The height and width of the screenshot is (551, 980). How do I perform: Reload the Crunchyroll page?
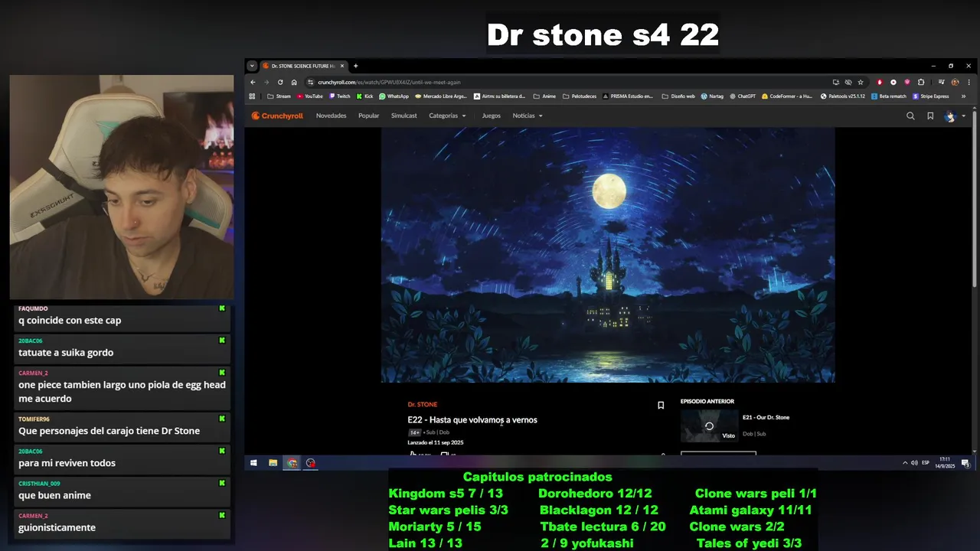pyautogui.click(x=280, y=82)
